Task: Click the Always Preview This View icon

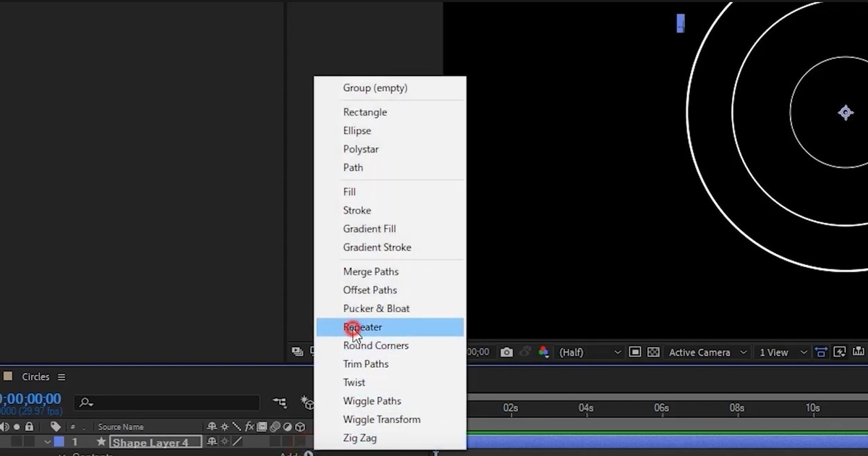Action: (x=297, y=352)
